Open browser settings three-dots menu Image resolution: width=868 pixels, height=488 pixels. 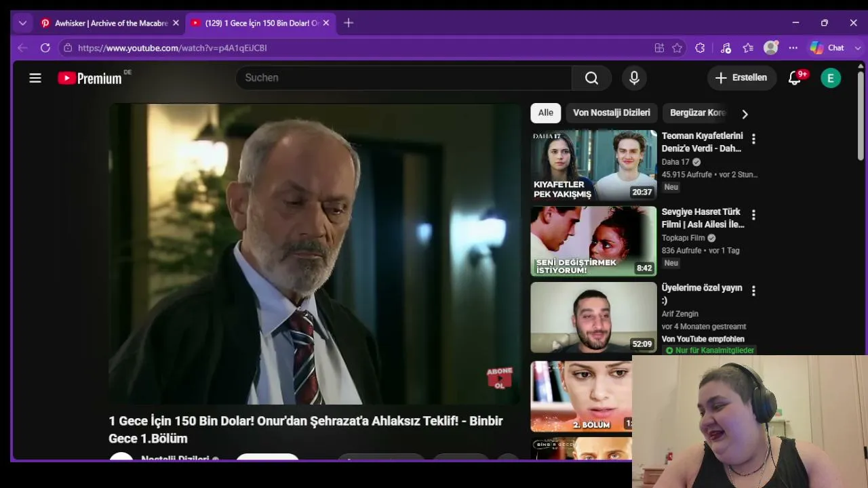click(793, 48)
